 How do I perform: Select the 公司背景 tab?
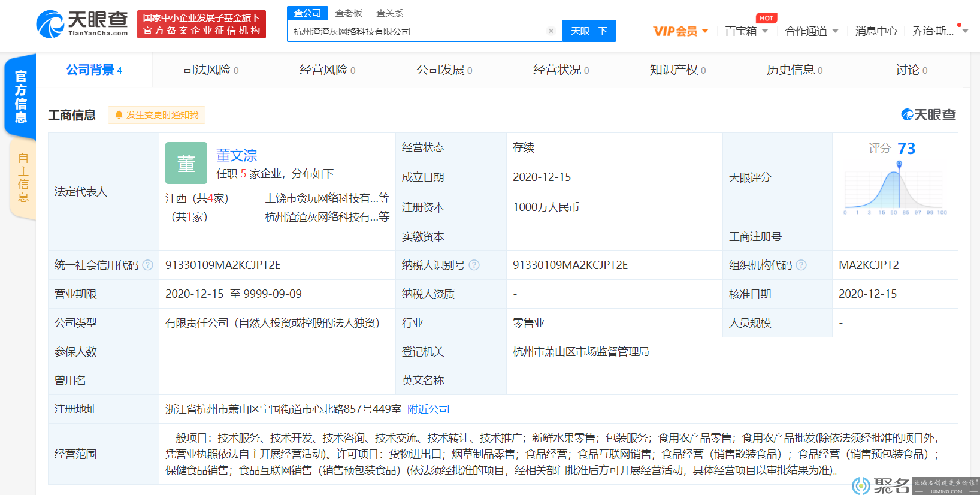coord(94,70)
